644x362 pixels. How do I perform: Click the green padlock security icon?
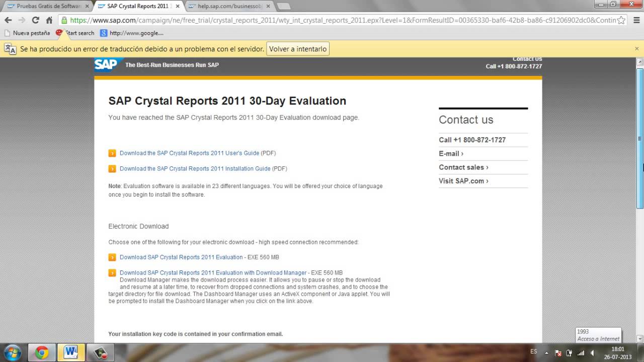(x=64, y=20)
